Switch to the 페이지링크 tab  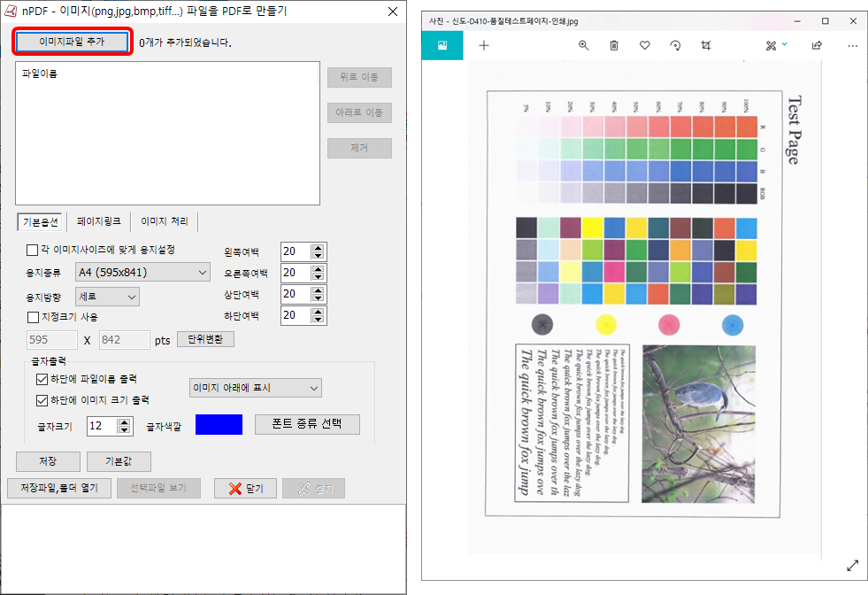[98, 221]
